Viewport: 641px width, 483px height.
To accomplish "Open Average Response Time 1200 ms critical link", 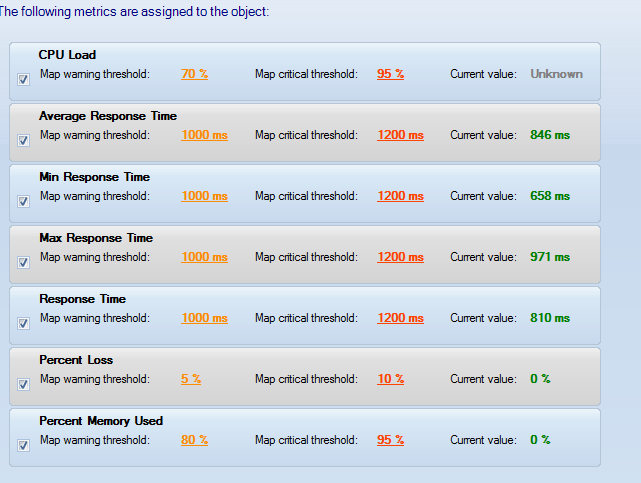I will [x=400, y=135].
